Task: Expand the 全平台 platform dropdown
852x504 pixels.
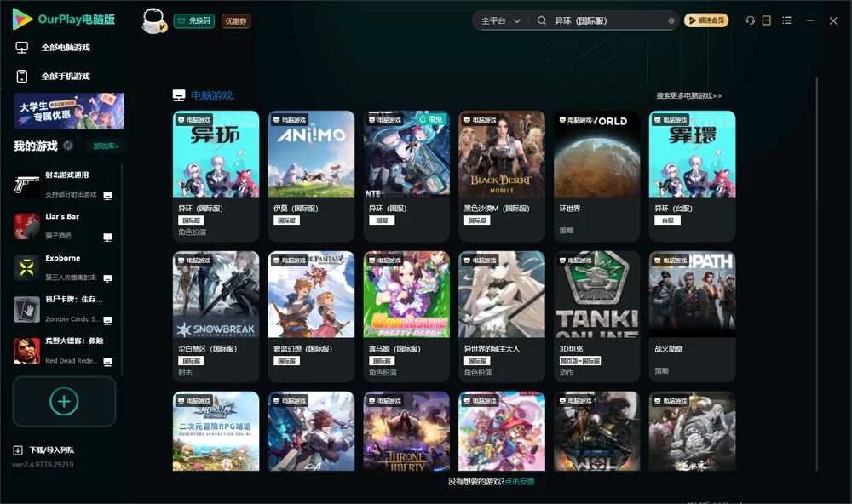Action: (x=500, y=20)
